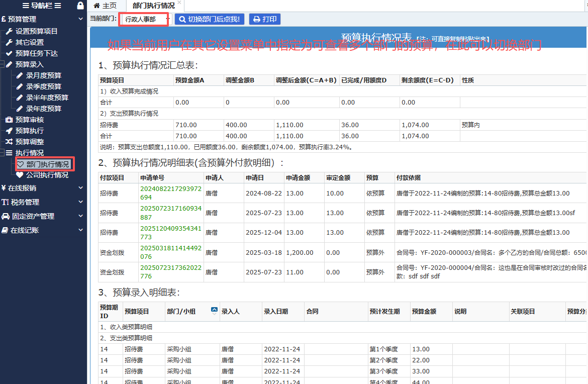Select 预算执行 rocket item
The height and width of the screenshot is (384, 588).
coord(29,131)
